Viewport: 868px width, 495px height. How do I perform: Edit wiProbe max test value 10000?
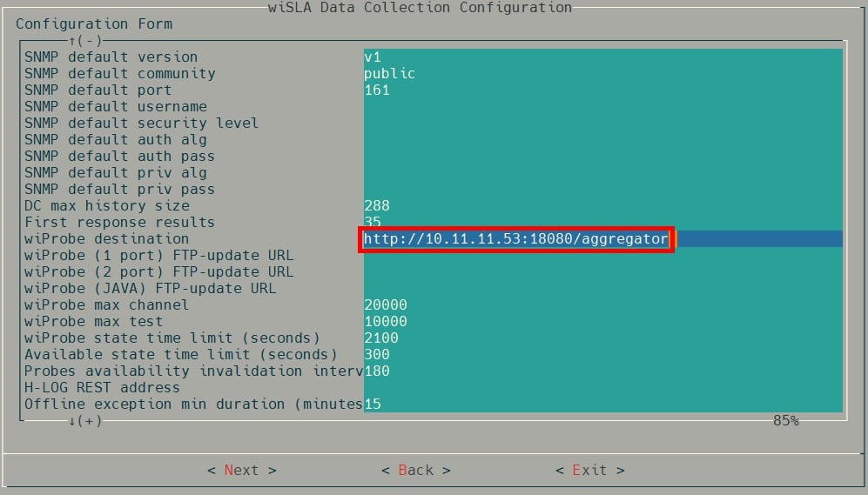[602, 321]
